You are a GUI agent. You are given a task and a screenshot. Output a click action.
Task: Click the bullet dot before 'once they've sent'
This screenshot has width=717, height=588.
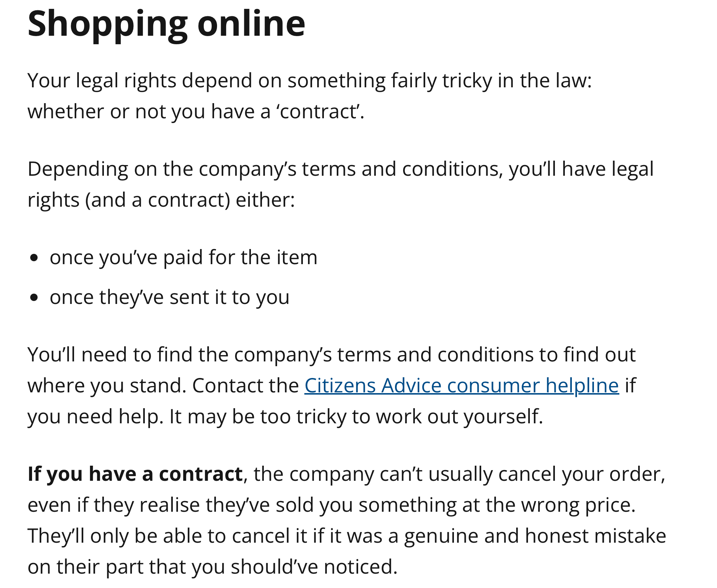pos(34,297)
